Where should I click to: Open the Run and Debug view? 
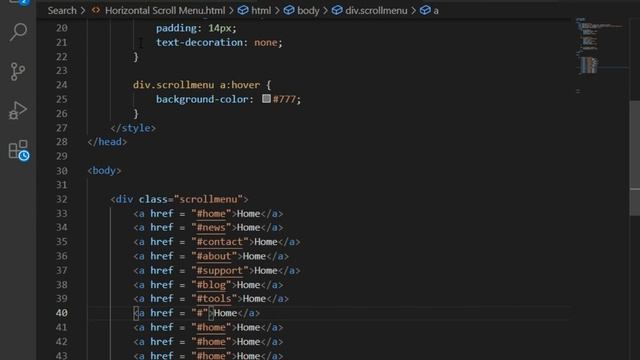pyautogui.click(x=18, y=110)
